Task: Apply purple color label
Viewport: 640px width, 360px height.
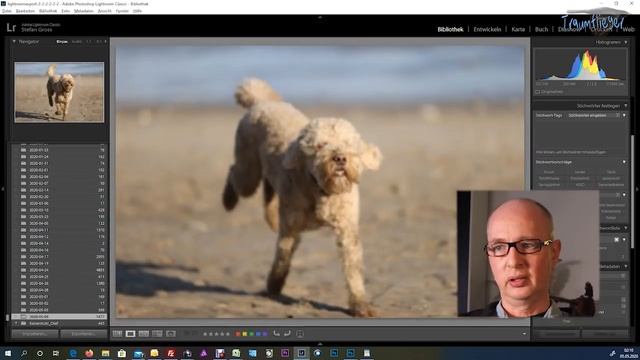Action: [265, 334]
